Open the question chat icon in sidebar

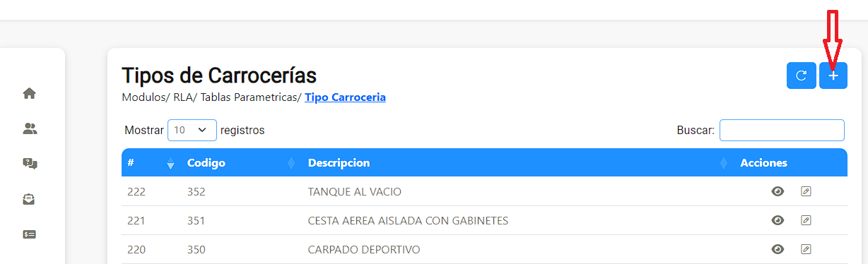[30, 164]
